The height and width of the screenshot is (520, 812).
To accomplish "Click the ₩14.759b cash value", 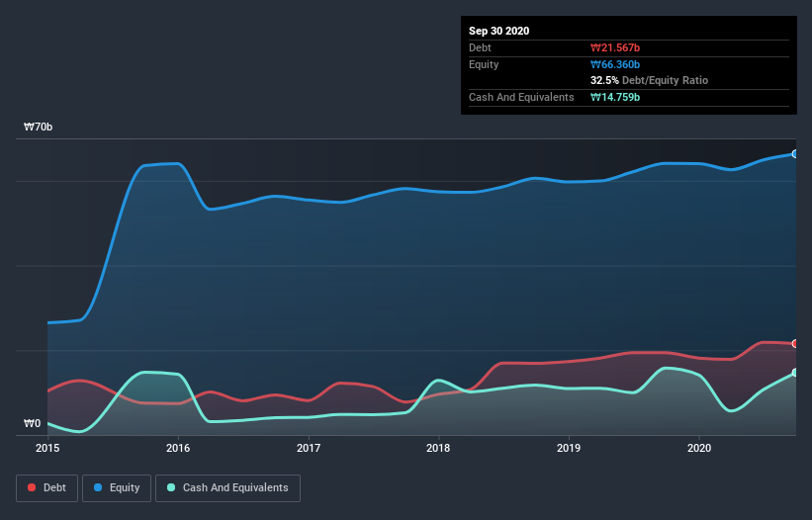I will [615, 97].
